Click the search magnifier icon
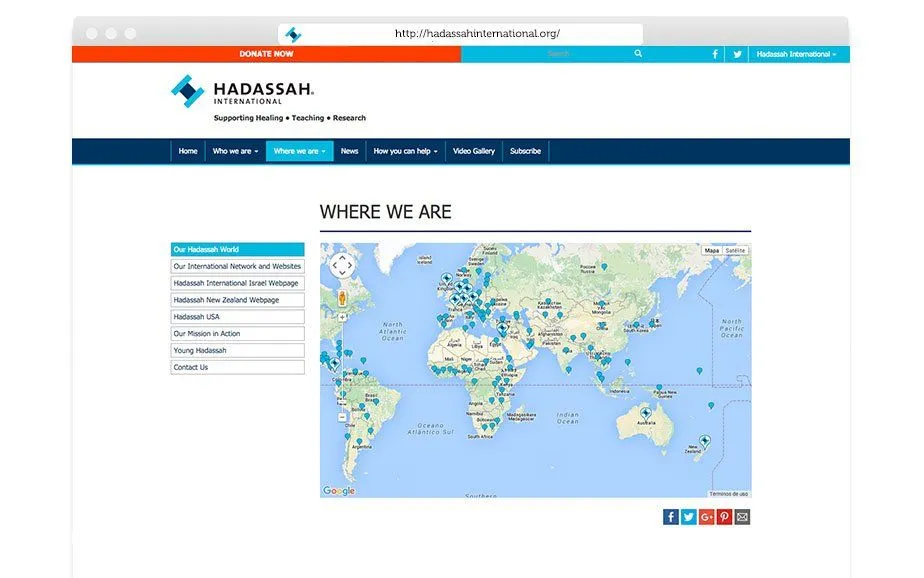This screenshot has width=924, height=578. point(638,54)
